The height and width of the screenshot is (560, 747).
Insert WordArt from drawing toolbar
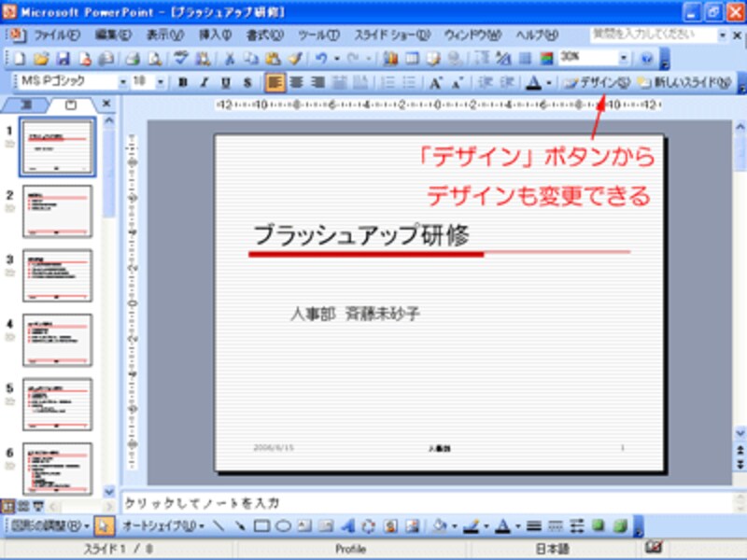[347, 525]
